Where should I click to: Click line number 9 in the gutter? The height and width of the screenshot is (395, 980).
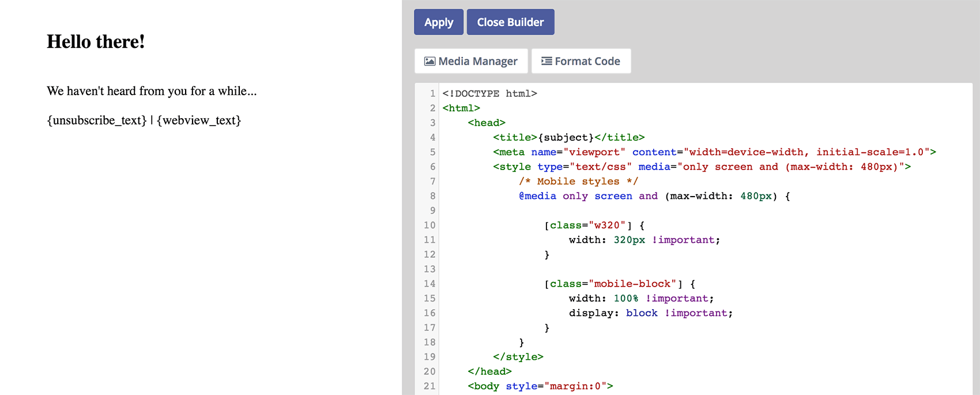pos(432,210)
